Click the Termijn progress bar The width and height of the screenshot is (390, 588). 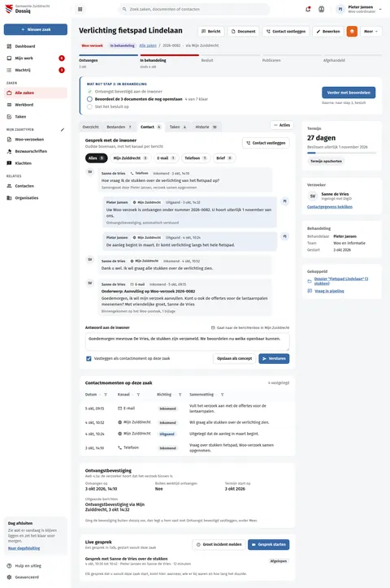pos(341,153)
